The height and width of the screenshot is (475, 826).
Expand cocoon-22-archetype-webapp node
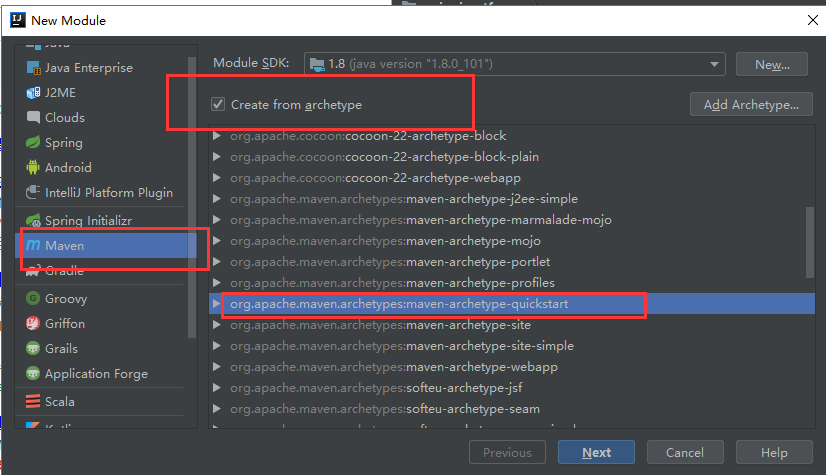tap(217, 178)
